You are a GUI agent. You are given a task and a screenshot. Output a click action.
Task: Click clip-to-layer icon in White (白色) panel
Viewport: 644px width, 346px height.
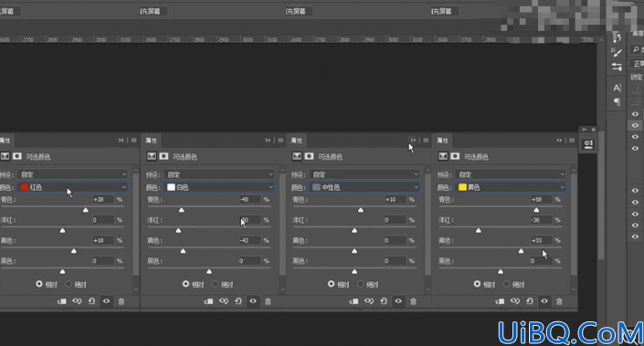[x=208, y=301]
